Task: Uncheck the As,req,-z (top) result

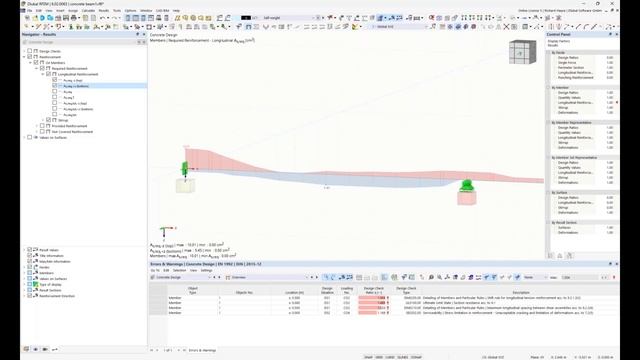Action: pyautogui.click(x=55, y=80)
